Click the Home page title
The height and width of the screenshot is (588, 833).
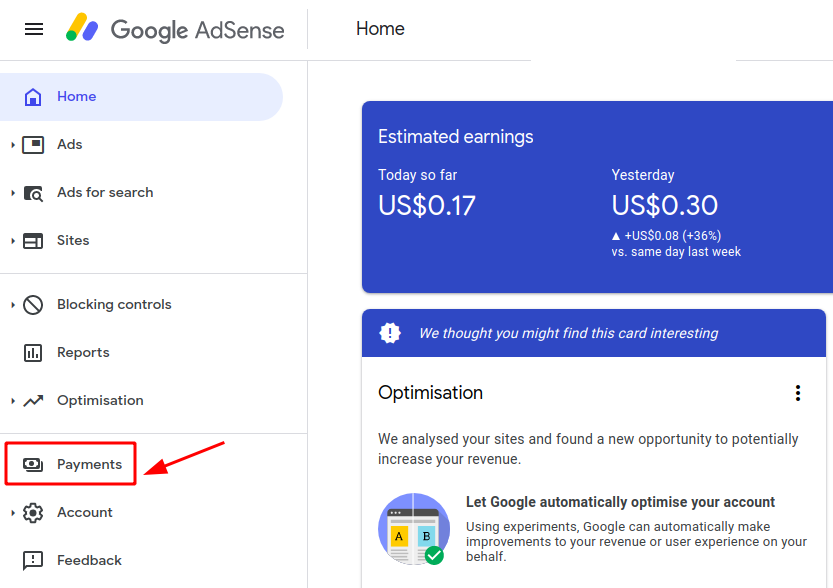coord(380,29)
